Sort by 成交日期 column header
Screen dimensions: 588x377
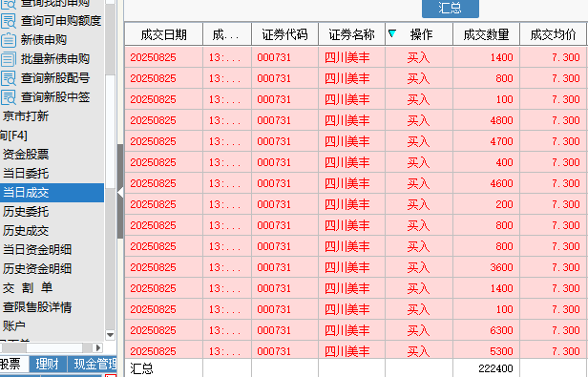pyautogui.click(x=163, y=34)
